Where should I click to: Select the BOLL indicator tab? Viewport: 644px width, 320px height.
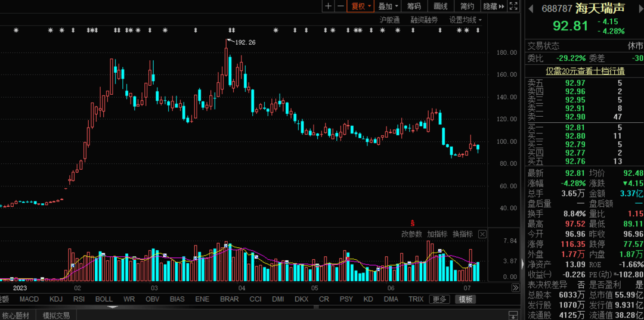click(104, 299)
